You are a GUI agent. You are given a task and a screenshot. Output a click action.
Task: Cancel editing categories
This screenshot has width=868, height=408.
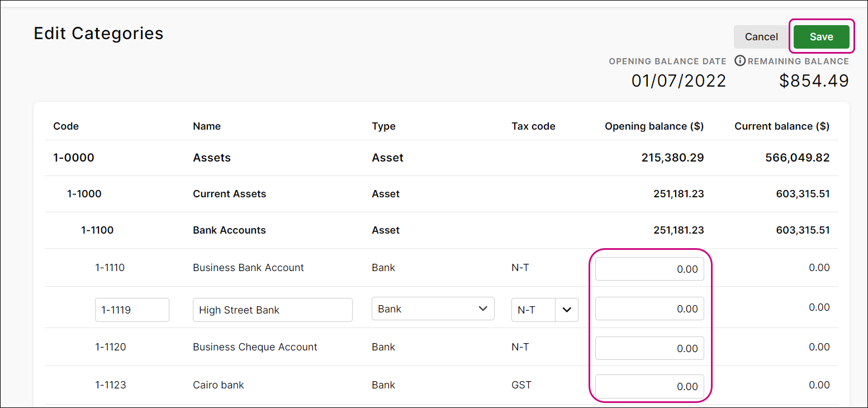pos(761,36)
